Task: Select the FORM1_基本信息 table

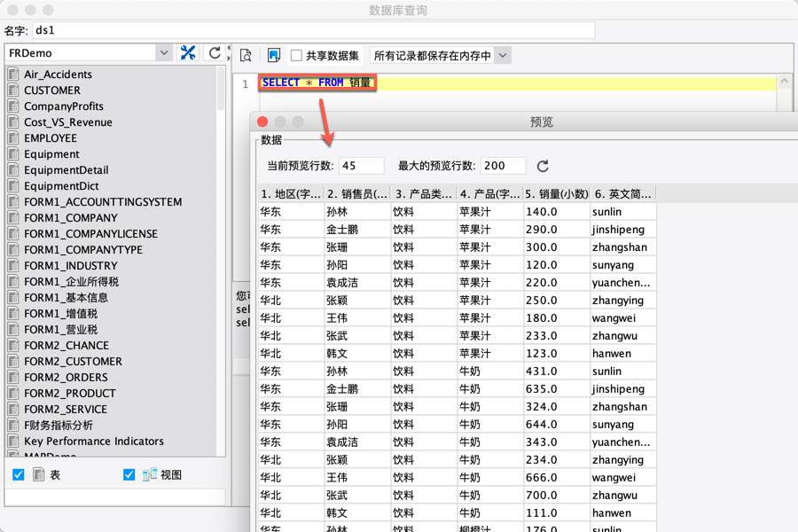Action: (x=66, y=297)
